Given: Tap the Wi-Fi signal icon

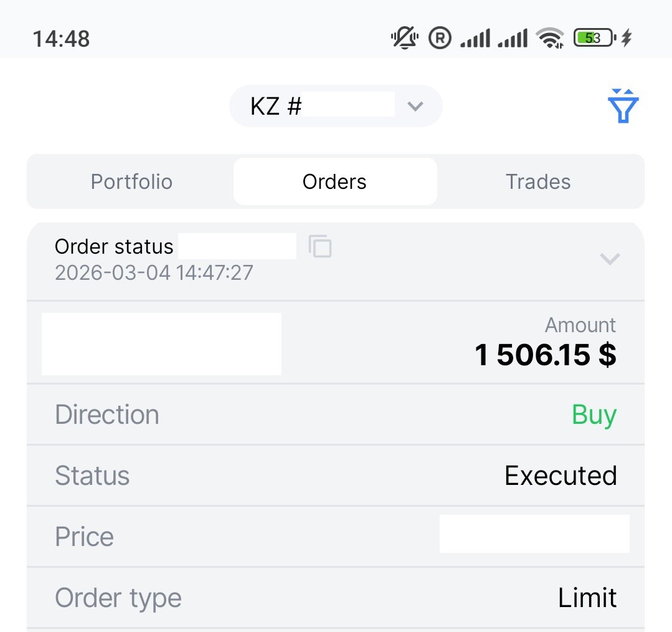Looking at the screenshot, I should click(x=550, y=39).
